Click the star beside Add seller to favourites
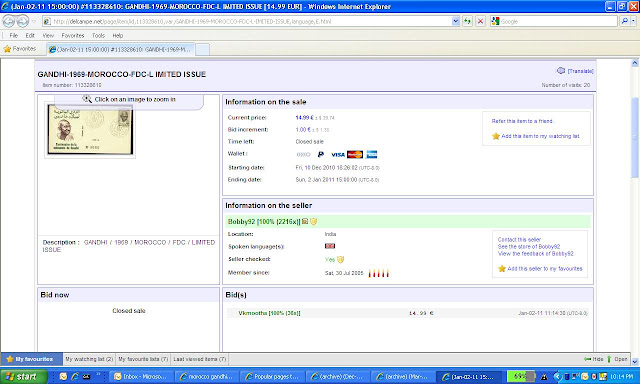640x384 pixels. click(x=502, y=269)
